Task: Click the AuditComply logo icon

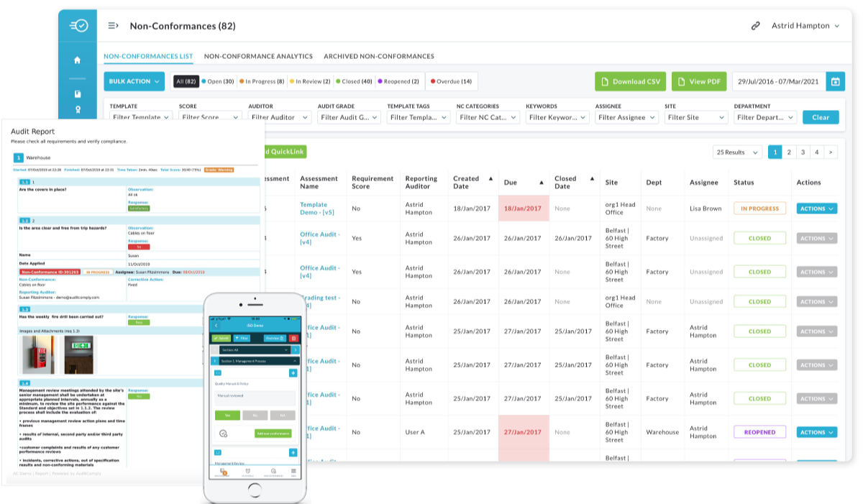Action: click(78, 26)
